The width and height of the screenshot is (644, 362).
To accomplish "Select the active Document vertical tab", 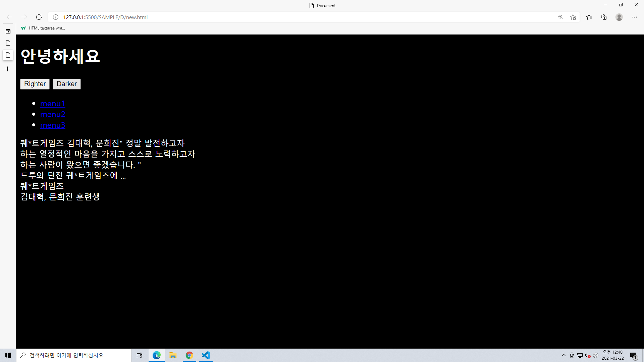I will pos(8,55).
